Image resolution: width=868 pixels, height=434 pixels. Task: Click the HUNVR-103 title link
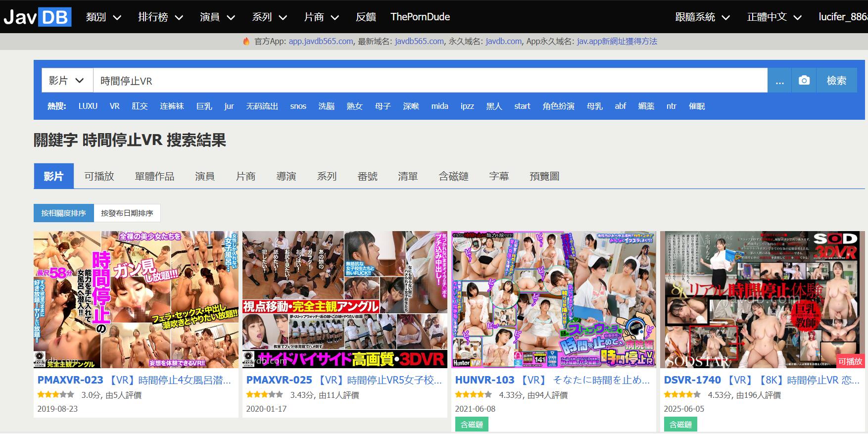point(553,380)
